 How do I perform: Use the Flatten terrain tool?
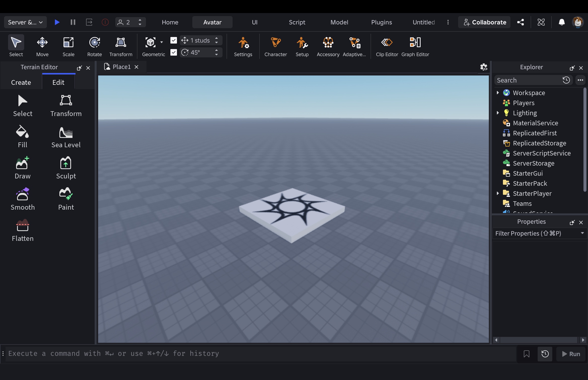pos(23,230)
